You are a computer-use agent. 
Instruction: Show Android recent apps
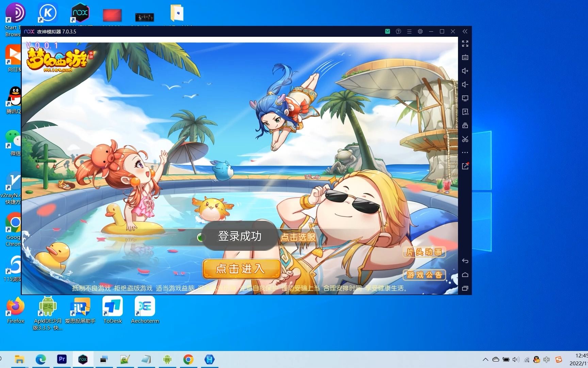[465, 288]
